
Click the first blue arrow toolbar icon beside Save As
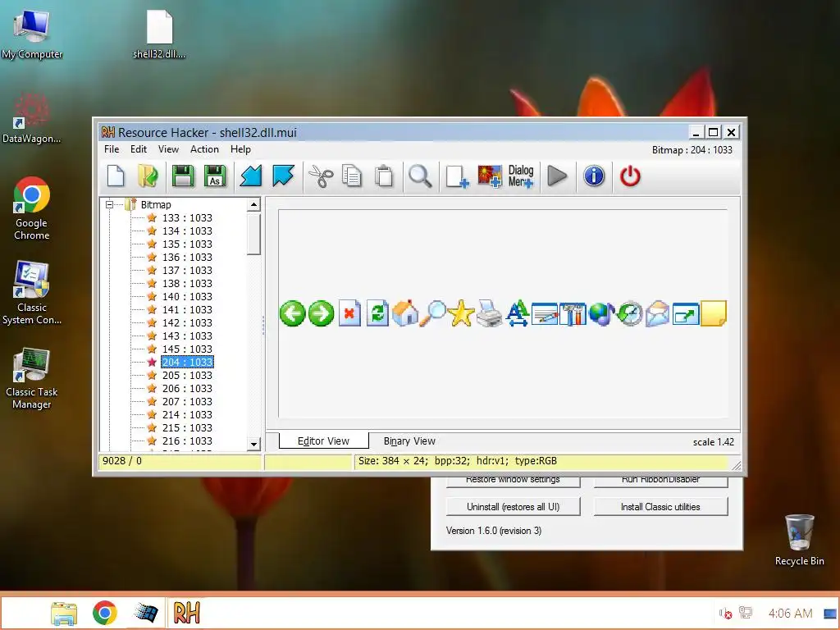(251, 176)
